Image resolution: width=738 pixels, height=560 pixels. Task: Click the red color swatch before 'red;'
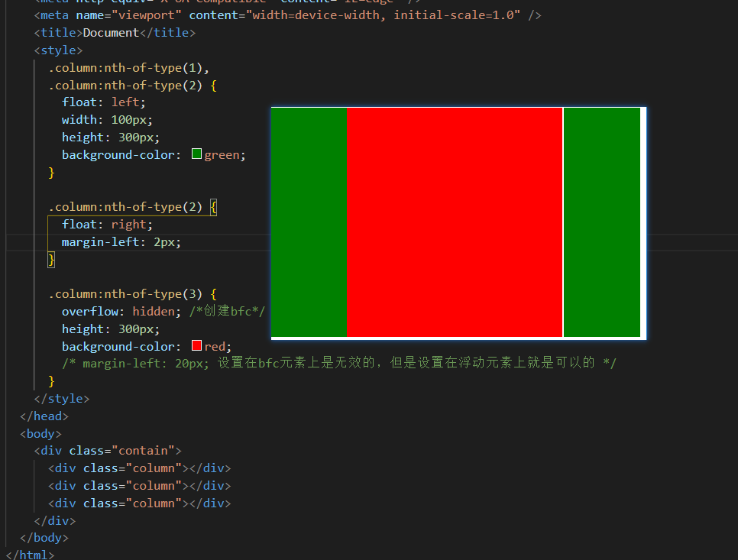coord(197,346)
